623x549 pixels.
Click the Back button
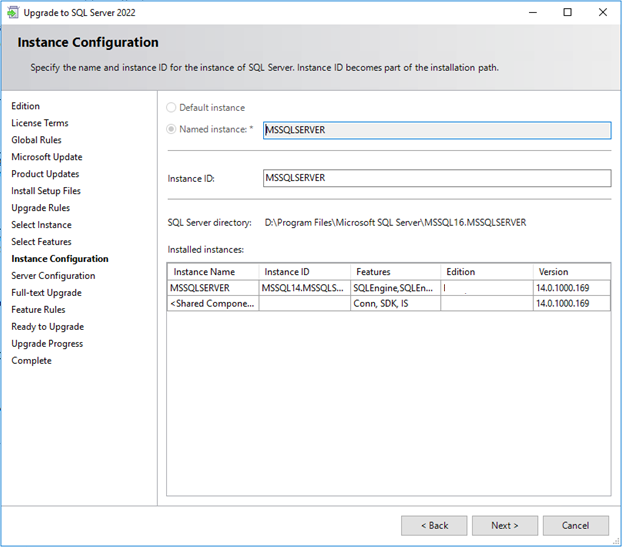pyautogui.click(x=434, y=526)
